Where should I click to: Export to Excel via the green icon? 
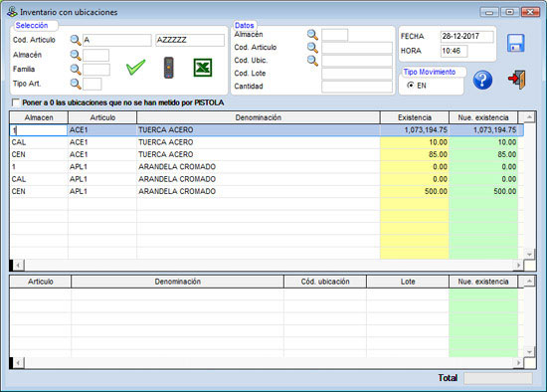(x=203, y=68)
